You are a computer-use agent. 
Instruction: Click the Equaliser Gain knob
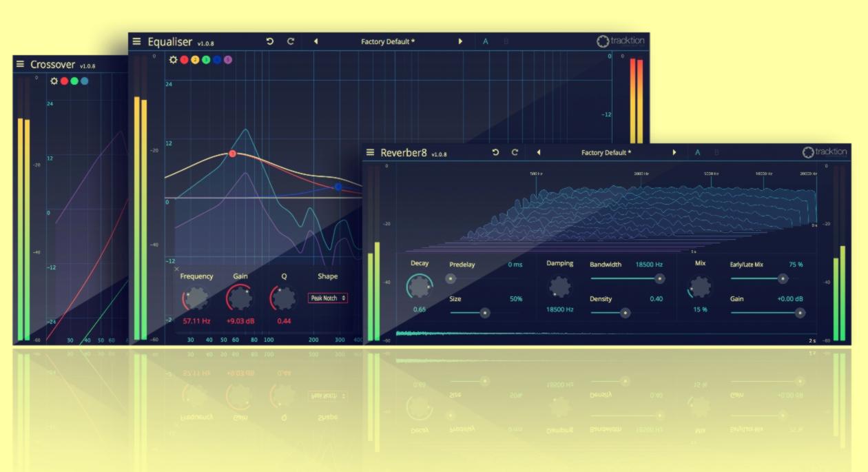point(240,298)
